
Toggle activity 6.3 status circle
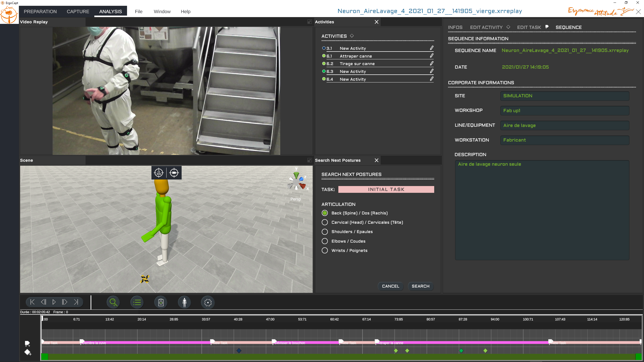324,71
